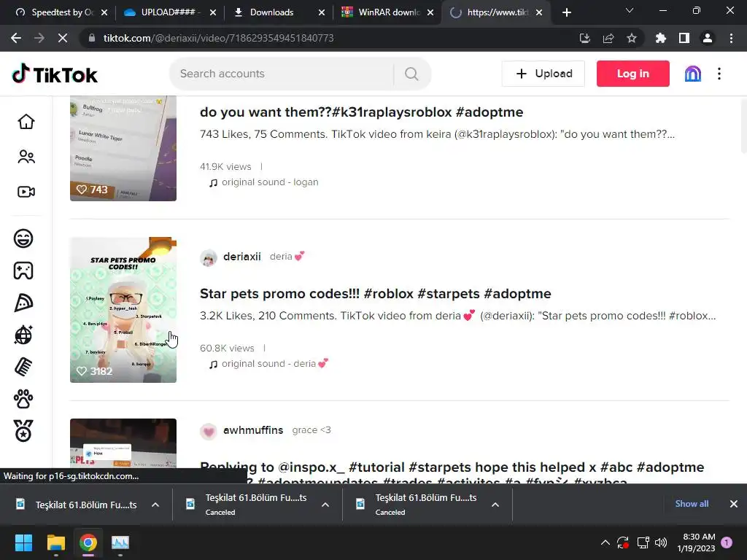Click the magnifier search button

click(411, 74)
